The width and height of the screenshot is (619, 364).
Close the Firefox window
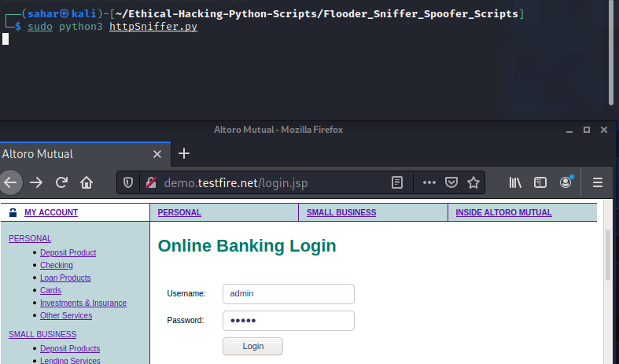(x=604, y=130)
